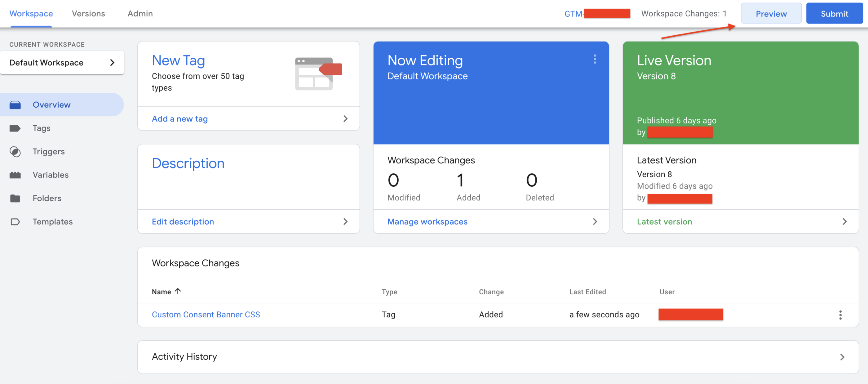Click the Submit button

[834, 13]
